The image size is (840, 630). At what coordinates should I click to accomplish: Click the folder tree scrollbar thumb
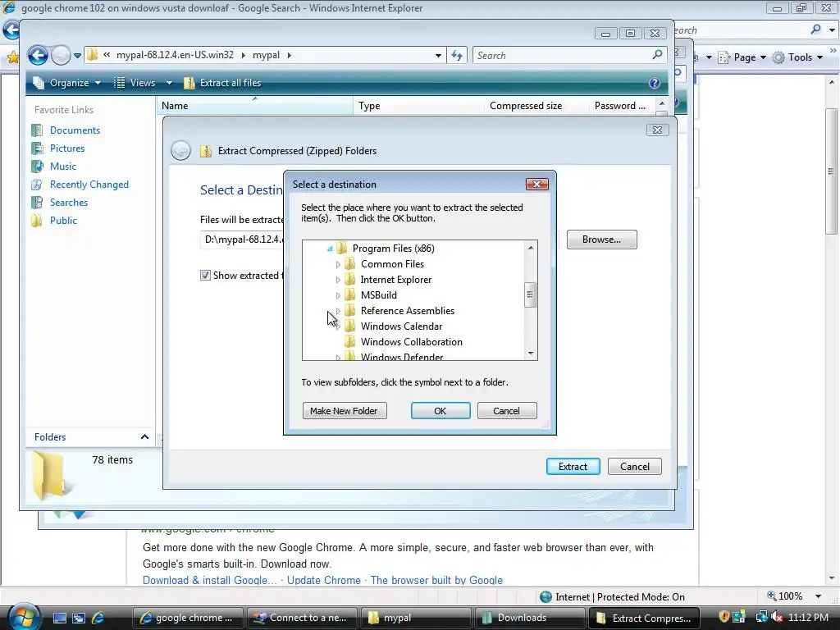coord(531,294)
